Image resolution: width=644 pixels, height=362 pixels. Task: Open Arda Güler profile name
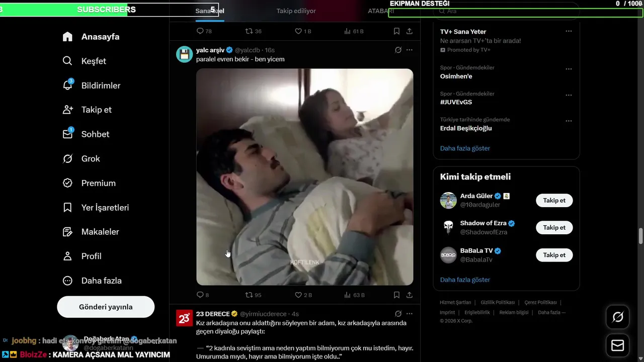click(476, 196)
